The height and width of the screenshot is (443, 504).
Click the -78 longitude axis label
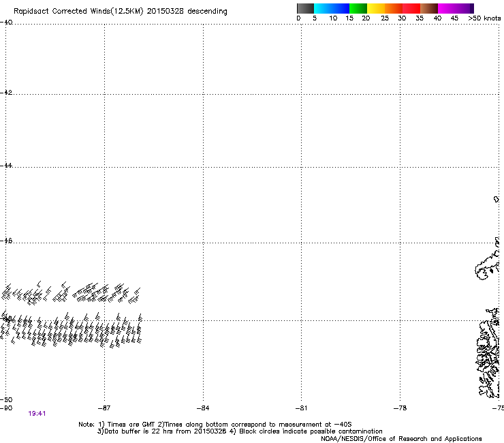(400, 408)
